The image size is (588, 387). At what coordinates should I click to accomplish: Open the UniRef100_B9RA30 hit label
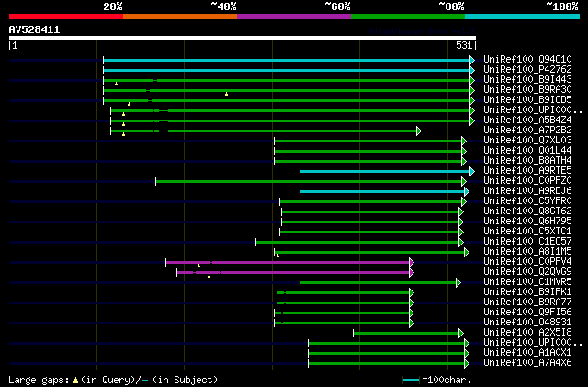pyautogui.click(x=527, y=89)
